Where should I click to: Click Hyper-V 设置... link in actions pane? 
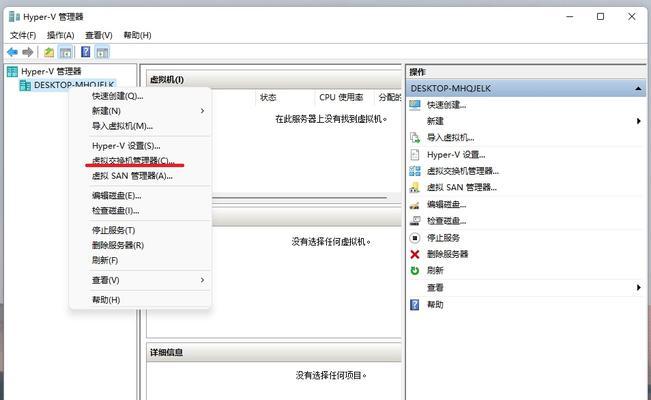coord(456,155)
